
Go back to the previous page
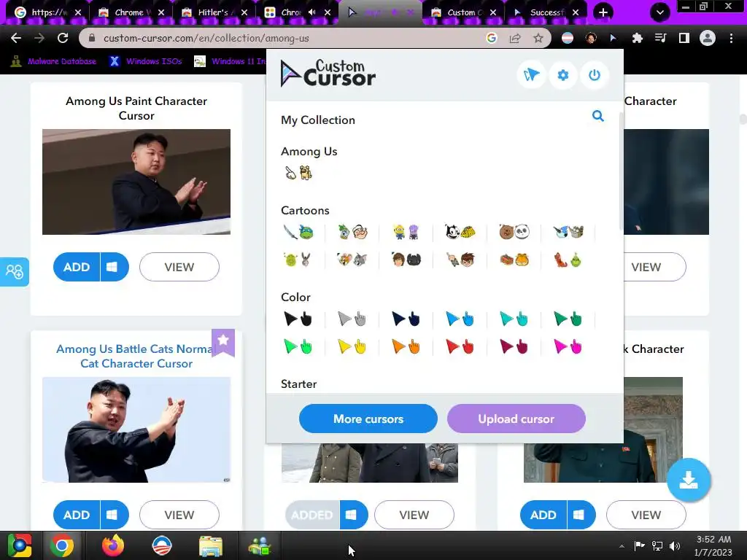click(16, 38)
